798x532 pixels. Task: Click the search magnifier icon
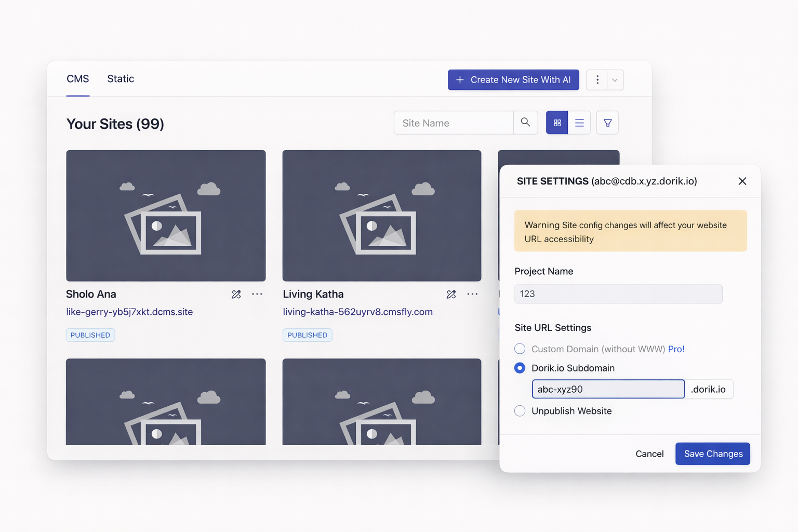[x=525, y=123]
